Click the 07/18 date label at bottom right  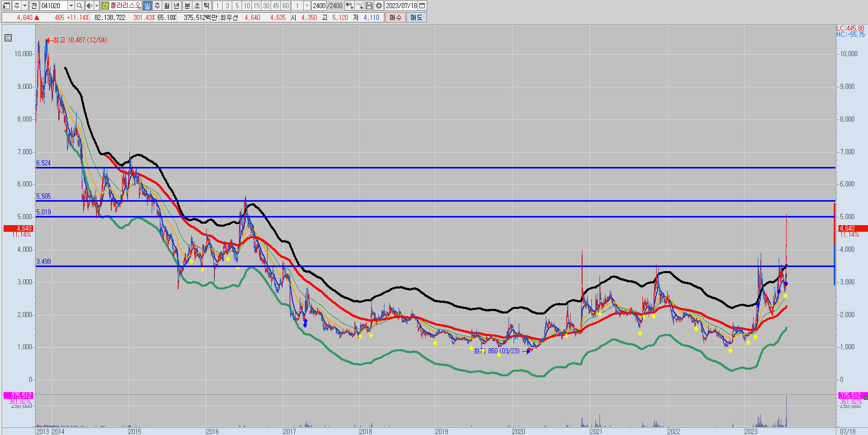click(x=848, y=431)
